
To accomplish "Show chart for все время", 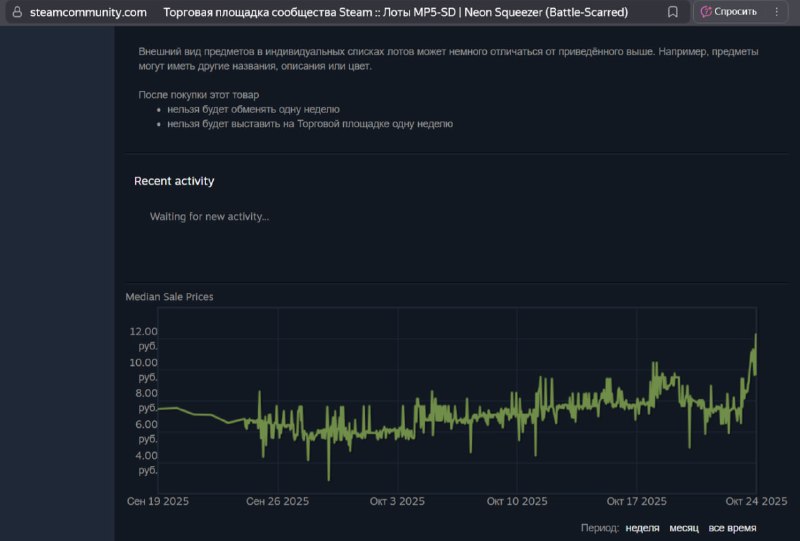I will click(732, 528).
